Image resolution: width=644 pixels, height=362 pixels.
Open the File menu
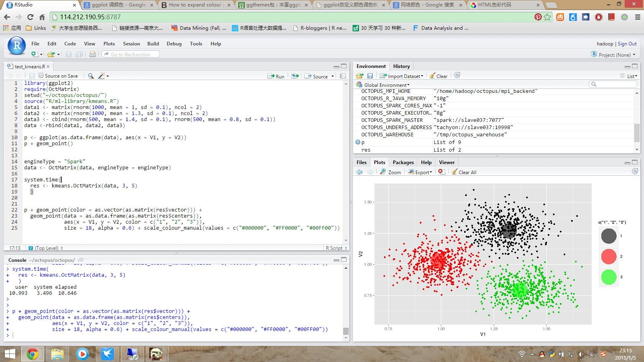(35, 44)
